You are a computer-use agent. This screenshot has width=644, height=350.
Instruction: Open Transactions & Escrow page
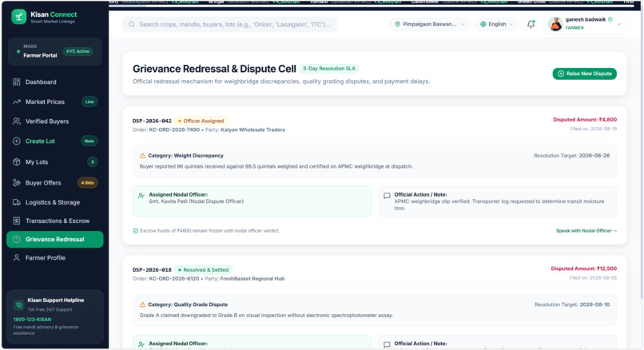54,221
